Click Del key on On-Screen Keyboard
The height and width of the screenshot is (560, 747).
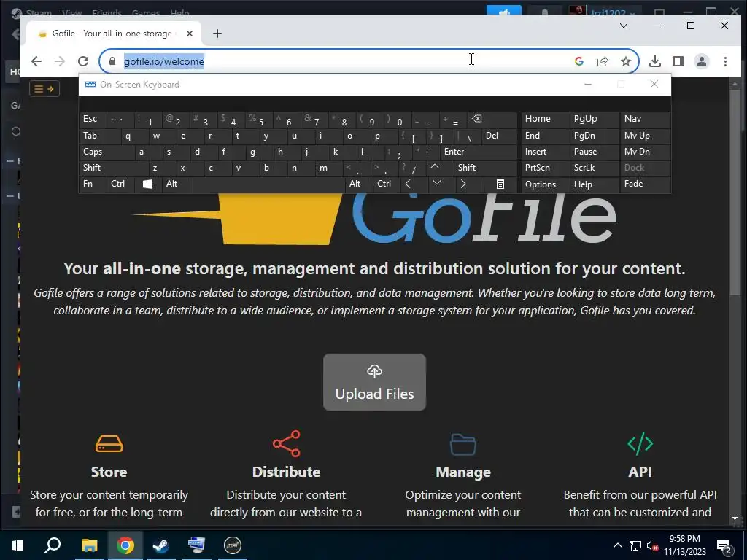[x=499, y=136]
